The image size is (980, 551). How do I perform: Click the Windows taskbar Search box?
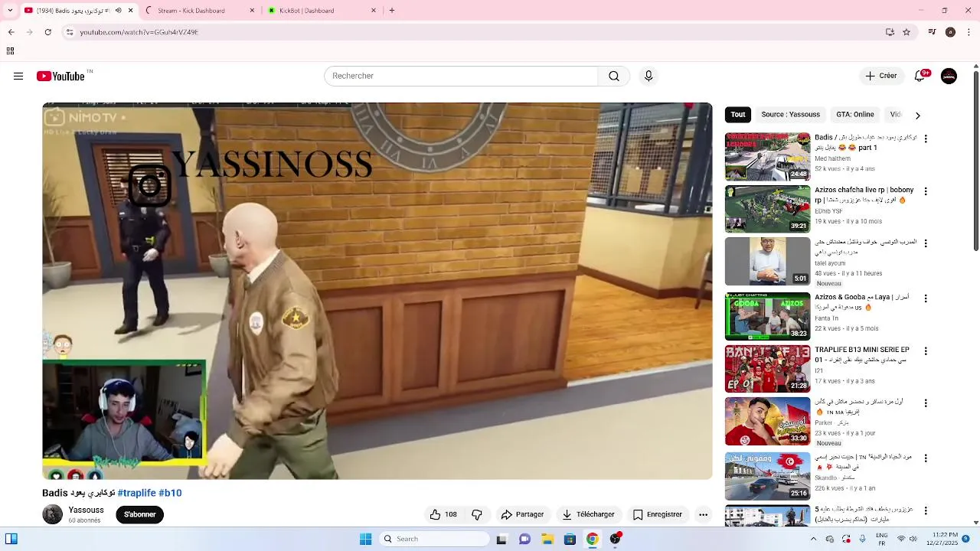(435, 539)
